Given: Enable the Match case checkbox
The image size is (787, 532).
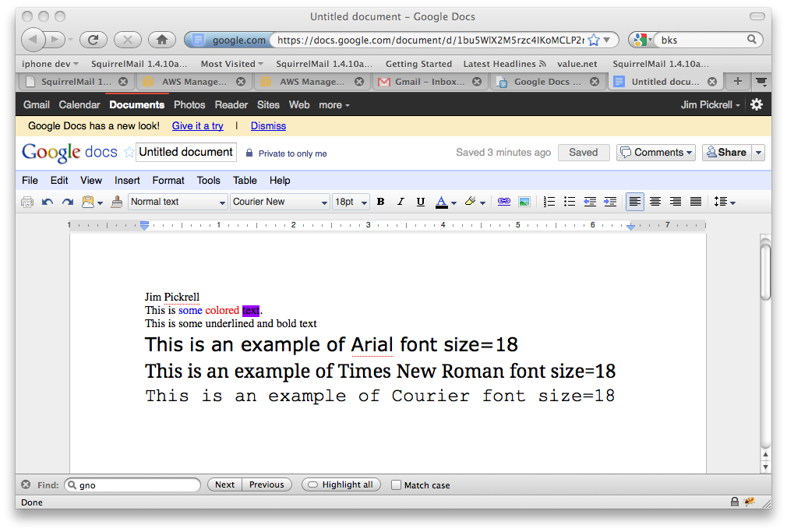Looking at the screenshot, I should click(x=396, y=485).
